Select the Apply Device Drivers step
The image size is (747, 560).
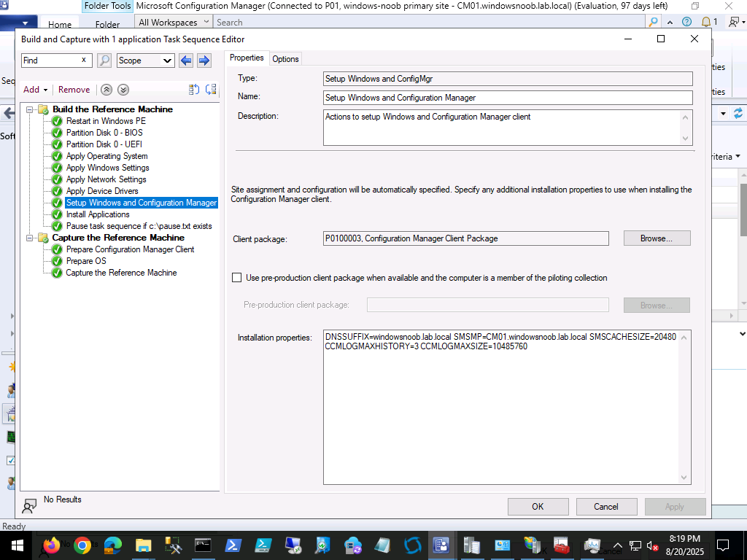click(102, 191)
